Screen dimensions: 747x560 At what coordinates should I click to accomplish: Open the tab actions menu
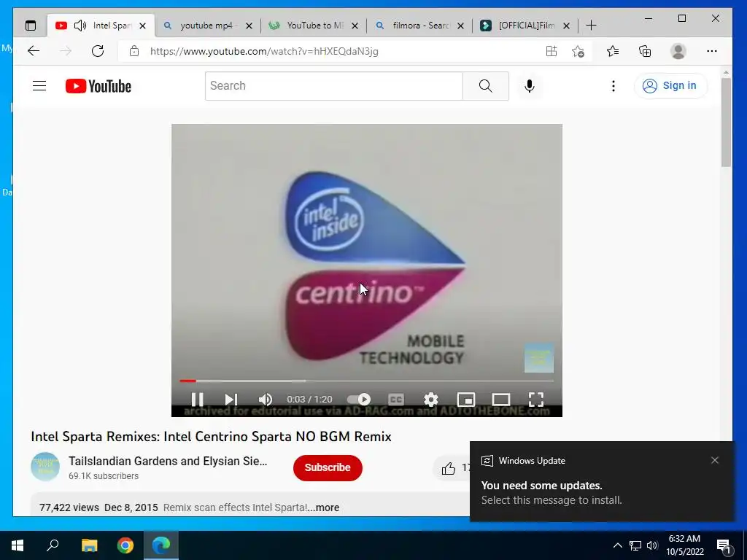click(31, 26)
